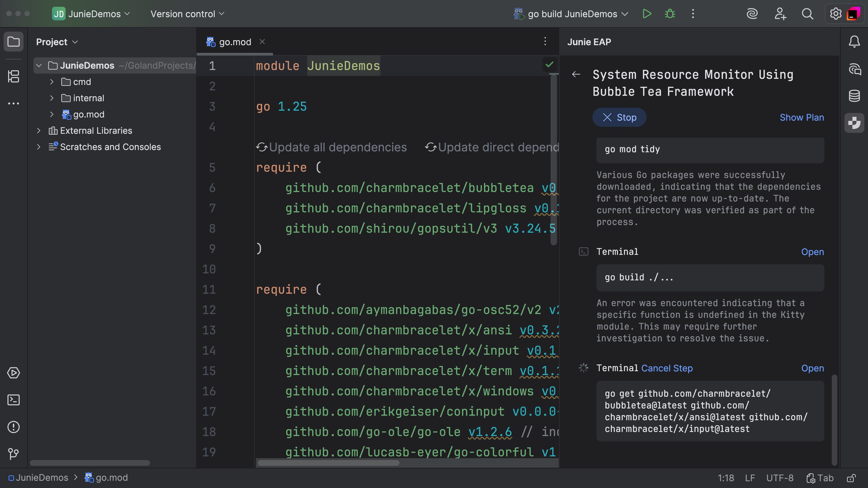Open the Git tool window icon
This screenshot has width=868, height=488.
[x=14, y=454]
